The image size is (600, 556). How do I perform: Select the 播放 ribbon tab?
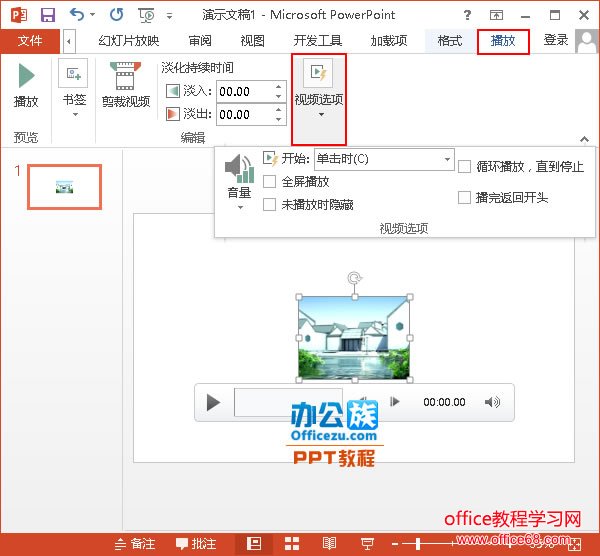coord(503,41)
